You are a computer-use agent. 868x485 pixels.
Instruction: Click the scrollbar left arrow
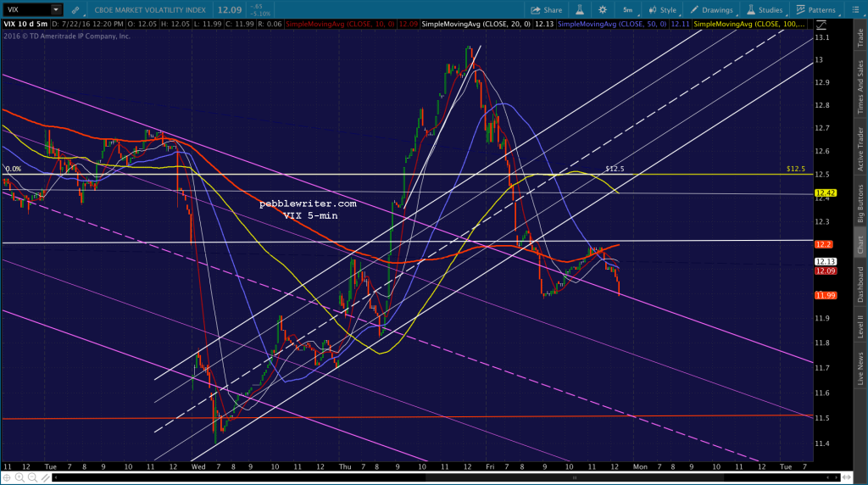pyautogui.click(x=56, y=477)
